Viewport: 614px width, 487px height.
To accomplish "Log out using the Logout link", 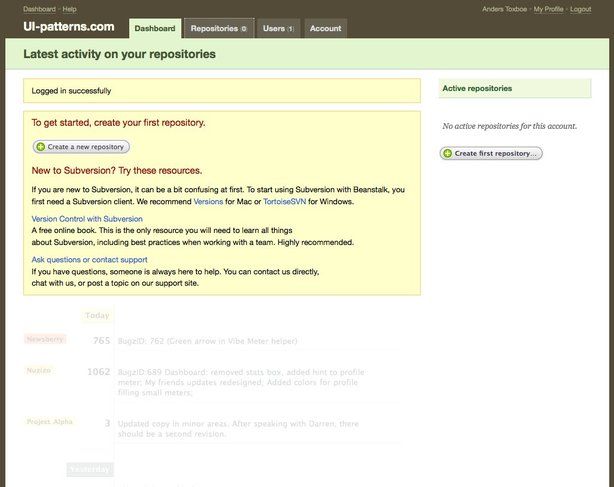I will coord(580,9).
